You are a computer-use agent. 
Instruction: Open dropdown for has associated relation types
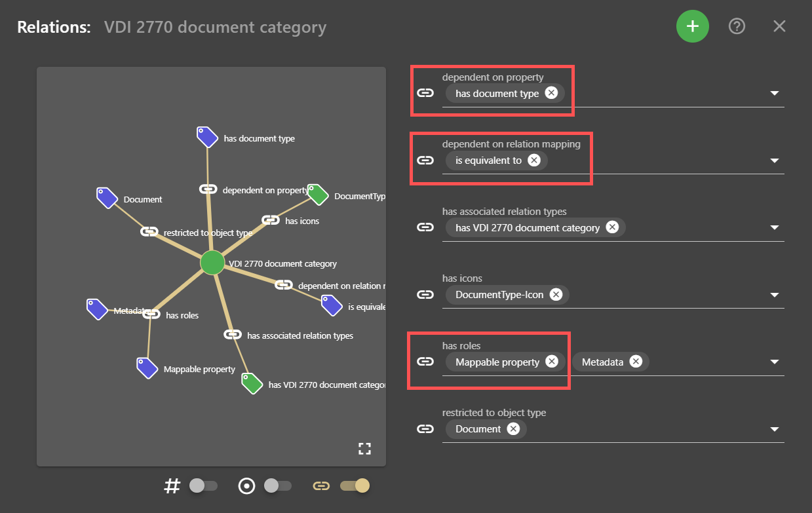coord(775,228)
